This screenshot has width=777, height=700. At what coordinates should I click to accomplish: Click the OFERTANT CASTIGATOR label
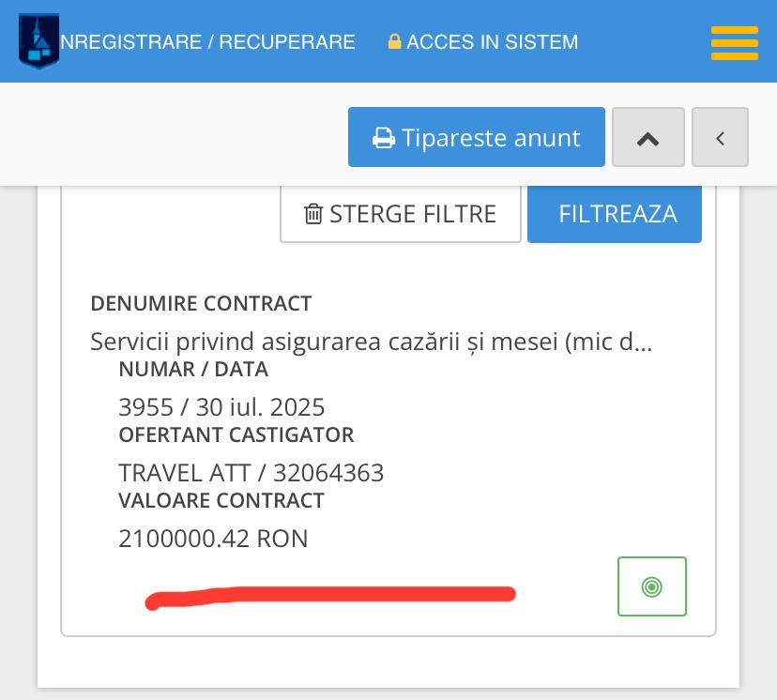point(236,435)
